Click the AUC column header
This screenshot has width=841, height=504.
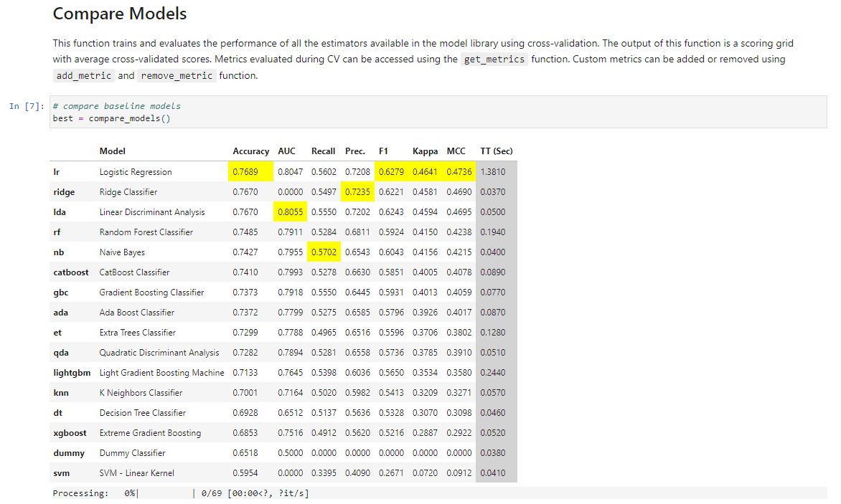287,151
